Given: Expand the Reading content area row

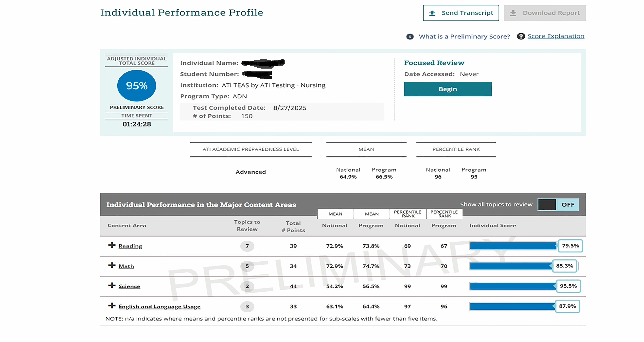Looking at the screenshot, I should click(x=112, y=245).
